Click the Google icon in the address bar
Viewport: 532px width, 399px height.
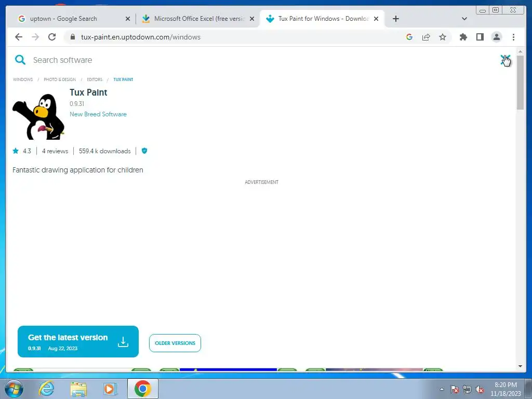[409, 37]
